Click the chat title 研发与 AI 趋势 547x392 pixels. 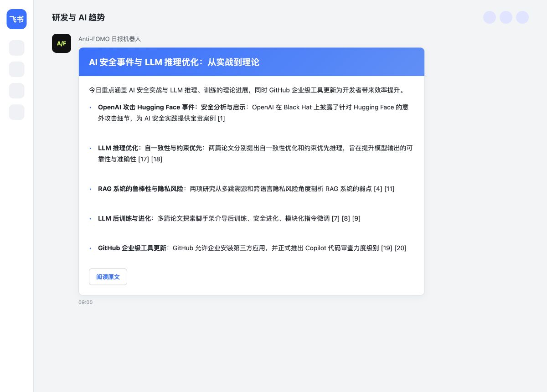click(78, 17)
